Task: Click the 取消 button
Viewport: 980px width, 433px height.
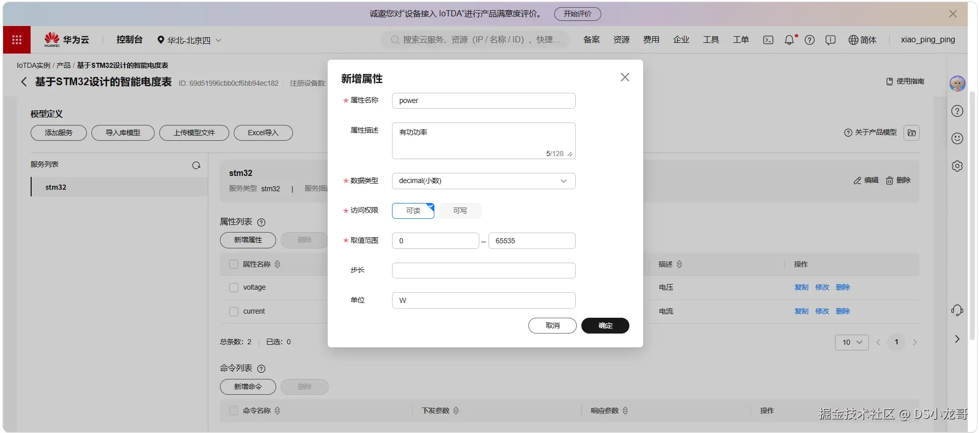Action: [552, 325]
